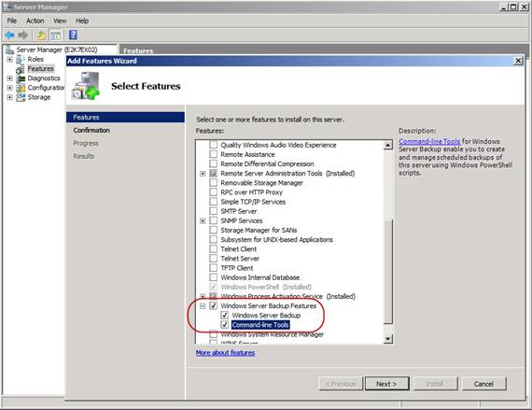The width and height of the screenshot is (532, 410).
Task: Expand the Roles tree node
Action: click(x=10, y=60)
